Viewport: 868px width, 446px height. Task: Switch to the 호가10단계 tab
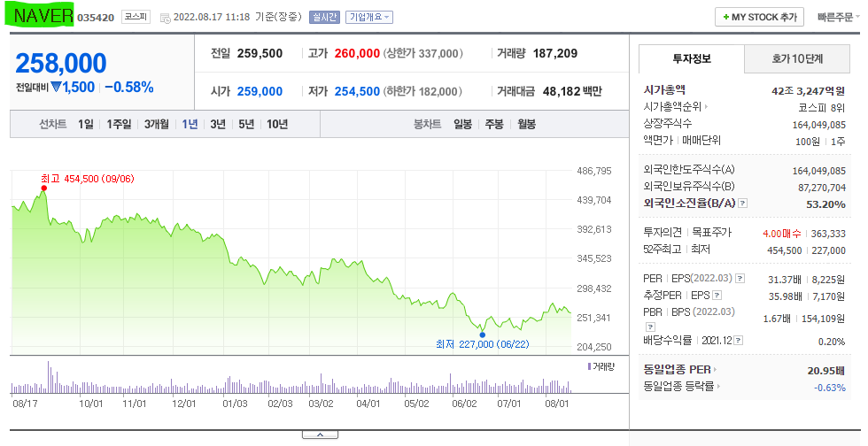pyautogui.click(x=797, y=58)
